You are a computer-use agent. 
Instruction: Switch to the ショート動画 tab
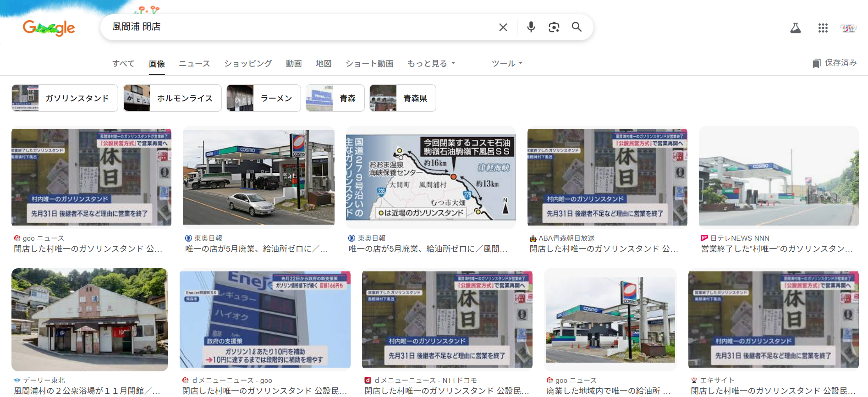369,64
